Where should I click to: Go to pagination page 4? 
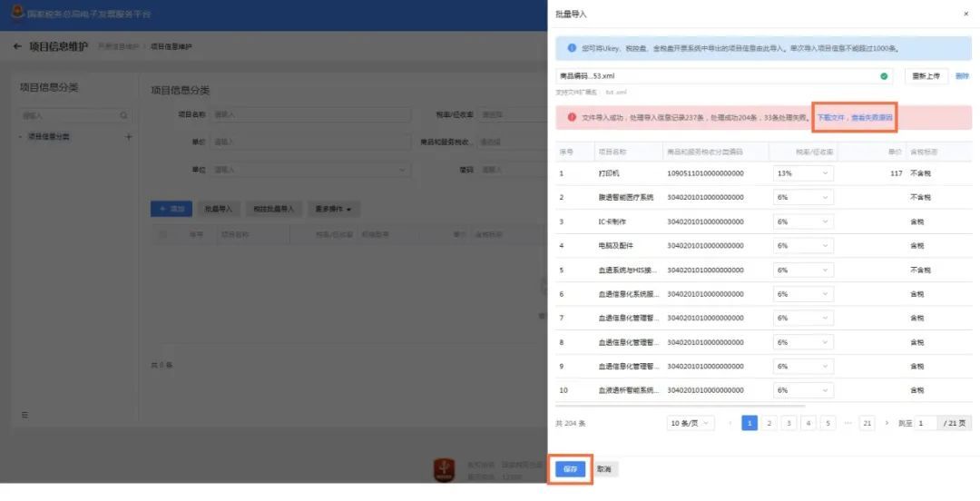(x=808, y=424)
